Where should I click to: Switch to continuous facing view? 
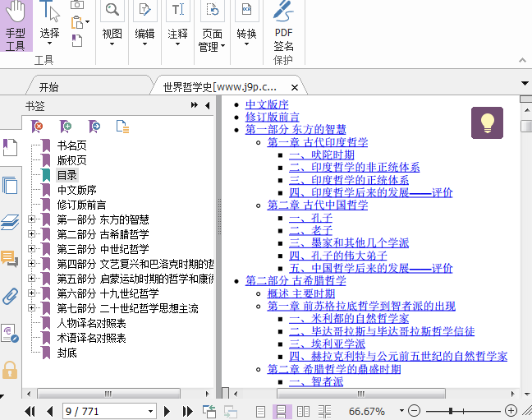324,412
